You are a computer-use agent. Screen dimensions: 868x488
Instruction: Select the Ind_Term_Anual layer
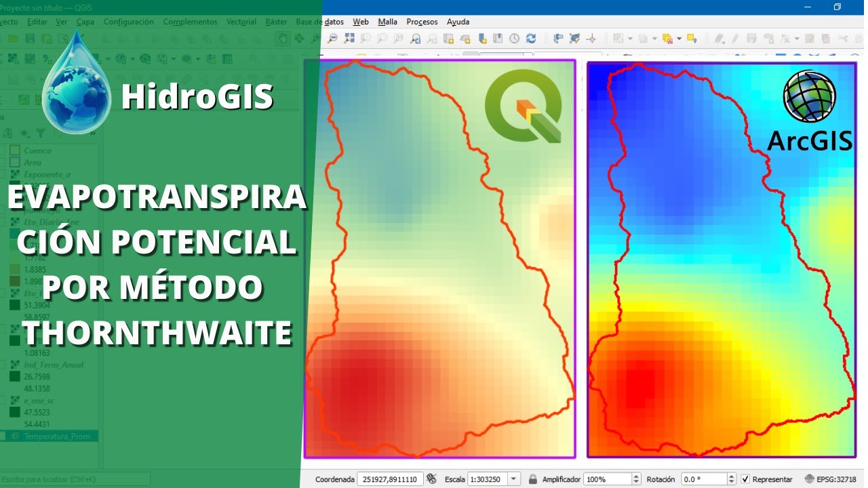(54, 365)
